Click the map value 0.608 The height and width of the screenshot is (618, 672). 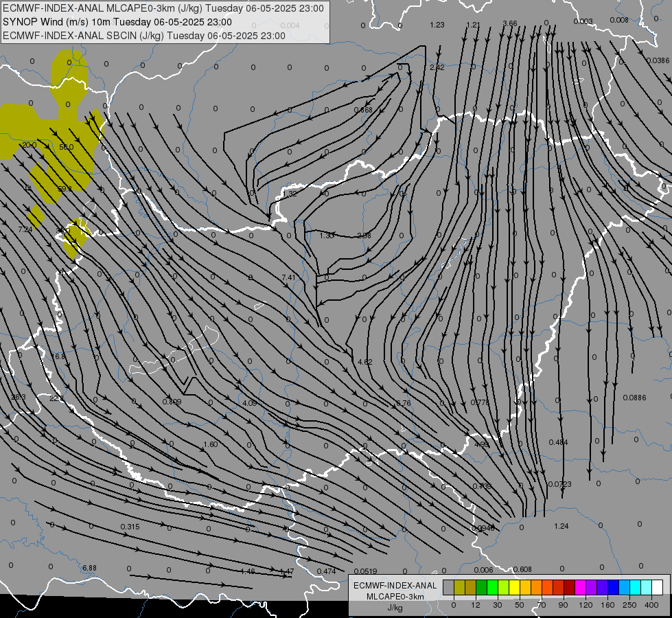pyautogui.click(x=522, y=569)
